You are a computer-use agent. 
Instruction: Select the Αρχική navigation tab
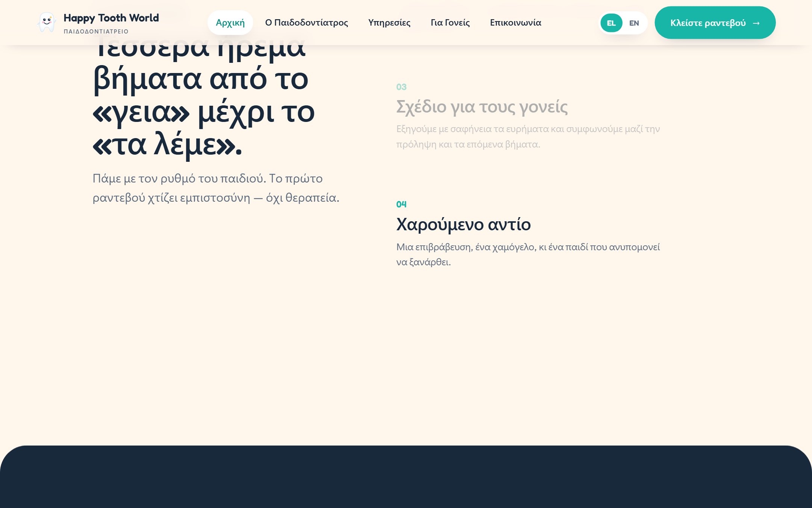tap(230, 23)
